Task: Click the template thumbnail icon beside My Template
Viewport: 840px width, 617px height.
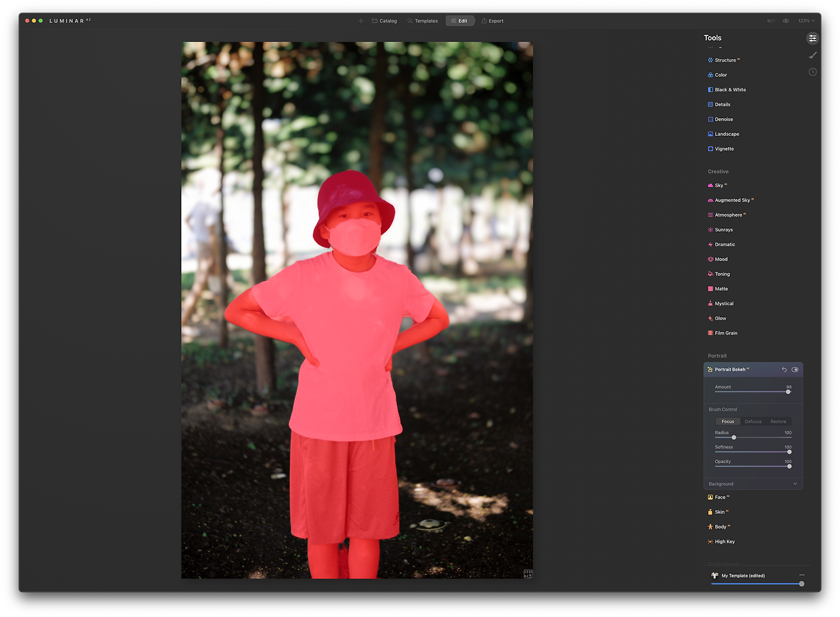Action: (x=715, y=576)
